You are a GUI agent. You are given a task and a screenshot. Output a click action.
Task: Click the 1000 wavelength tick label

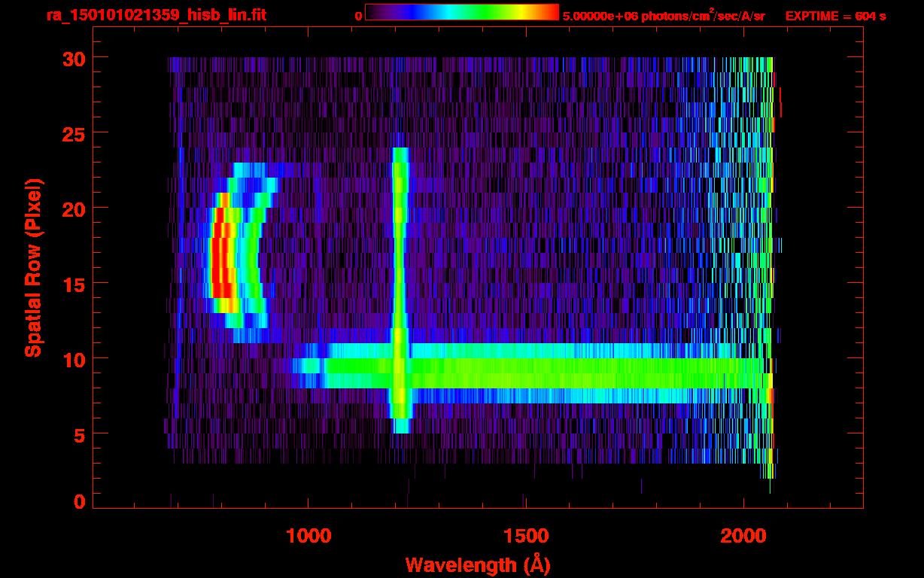pyautogui.click(x=309, y=536)
